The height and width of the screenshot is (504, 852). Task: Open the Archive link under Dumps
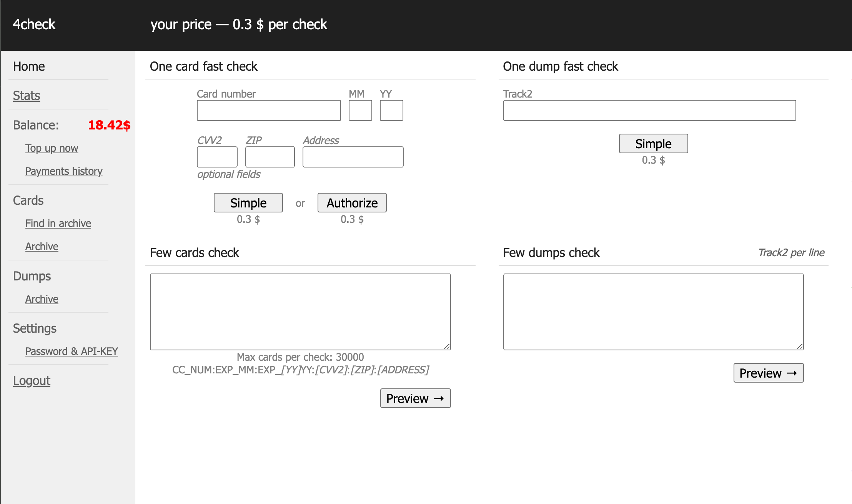click(x=42, y=299)
